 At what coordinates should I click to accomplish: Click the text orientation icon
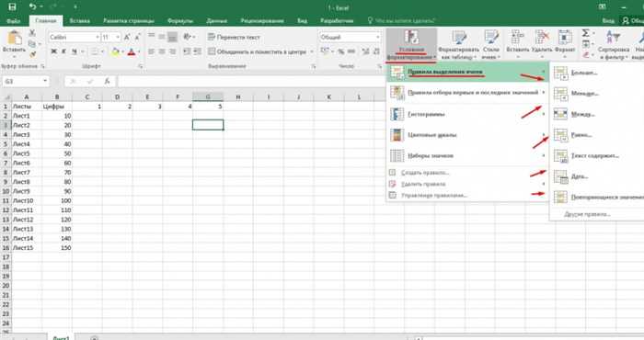(x=187, y=37)
